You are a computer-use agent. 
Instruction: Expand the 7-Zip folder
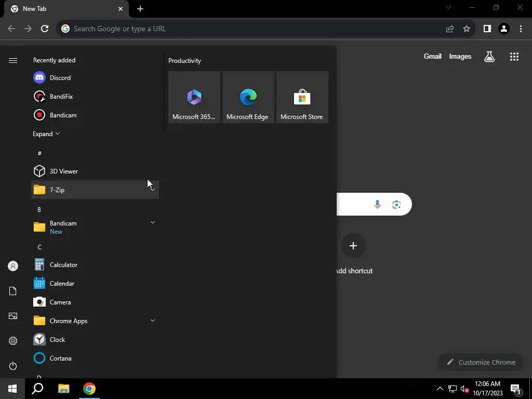click(153, 190)
